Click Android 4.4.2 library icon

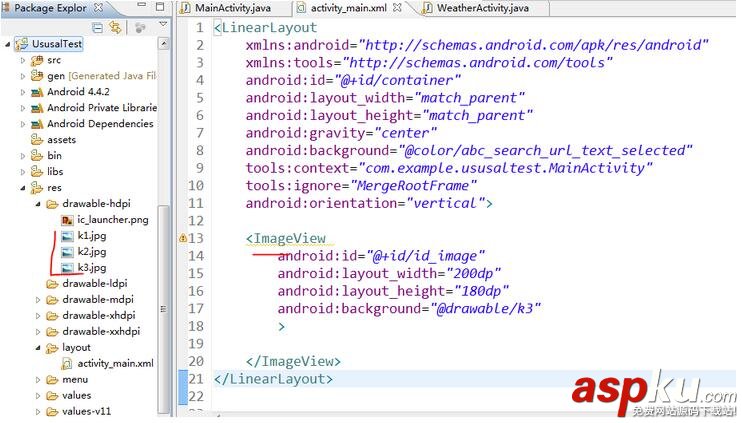tap(37, 92)
